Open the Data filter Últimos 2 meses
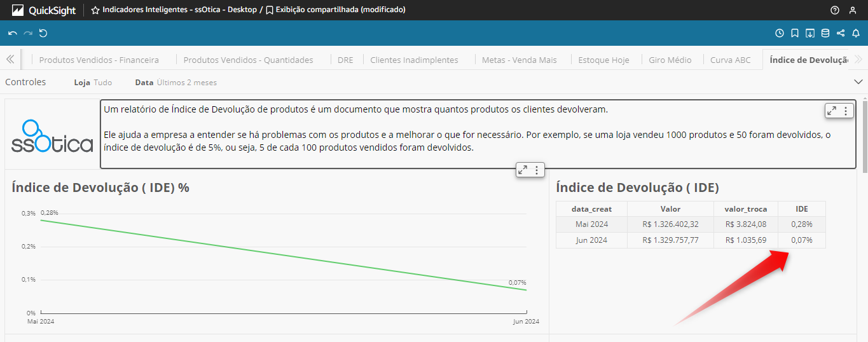 (x=176, y=83)
